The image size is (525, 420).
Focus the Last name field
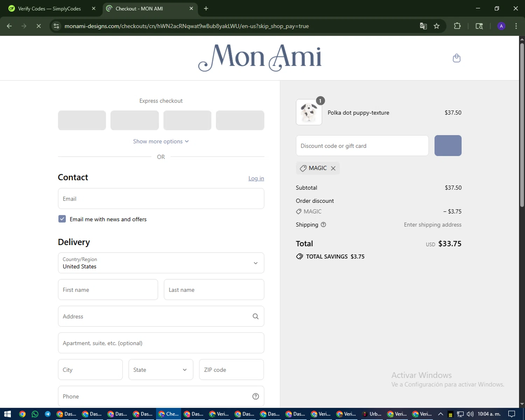[x=214, y=289]
